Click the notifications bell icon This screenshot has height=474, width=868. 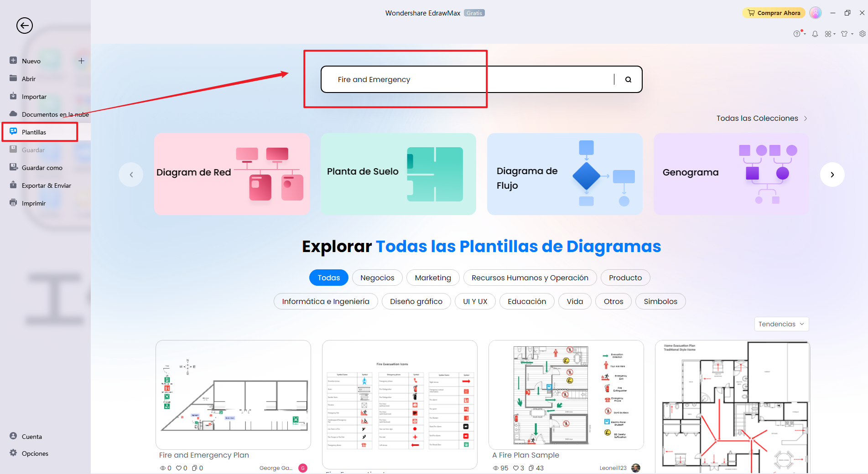[x=815, y=34]
